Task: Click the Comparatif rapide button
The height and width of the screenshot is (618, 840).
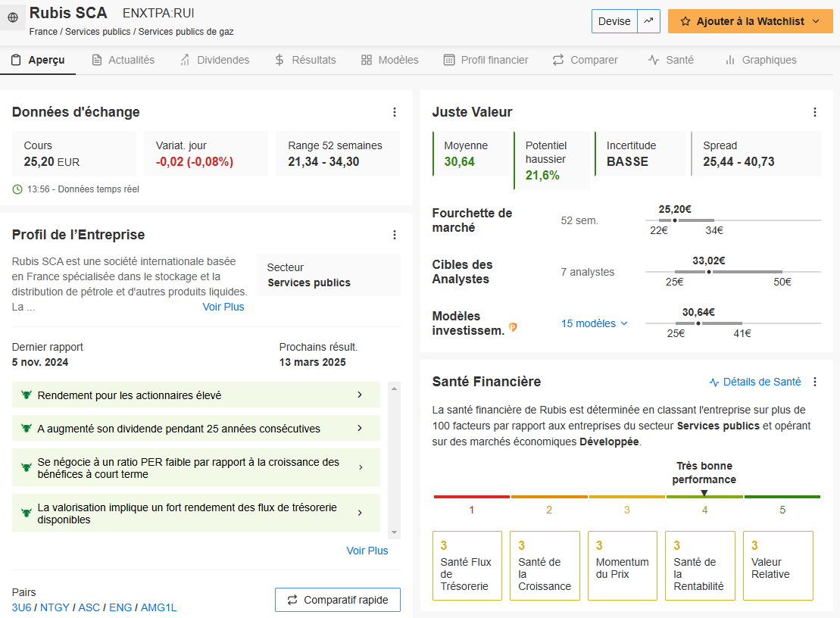Action: click(x=338, y=600)
